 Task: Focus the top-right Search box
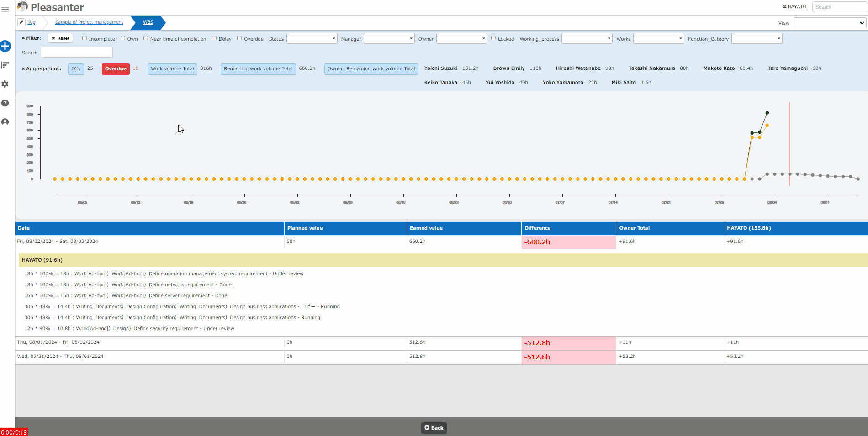pyautogui.click(x=839, y=7)
